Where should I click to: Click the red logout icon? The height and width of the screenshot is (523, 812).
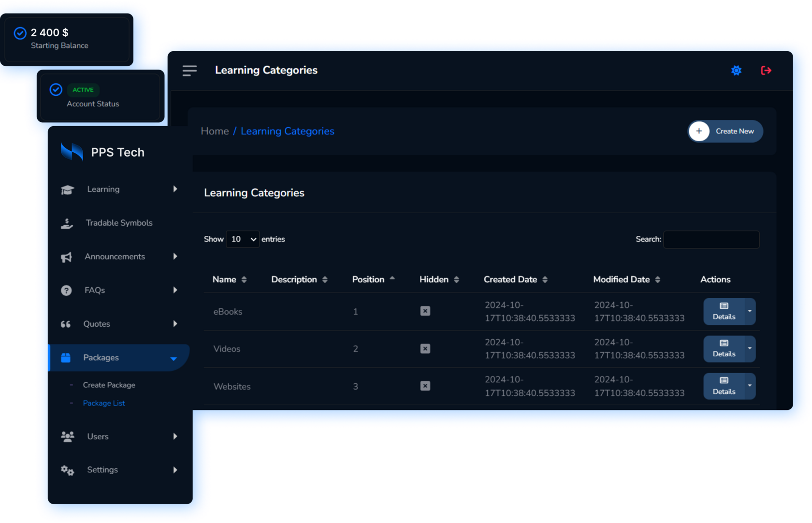(766, 71)
